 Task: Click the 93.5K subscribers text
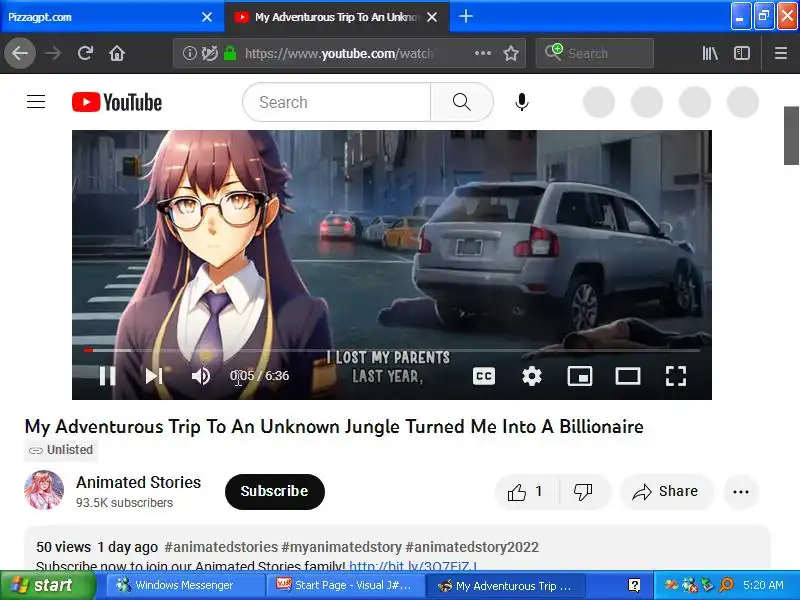[x=124, y=503]
